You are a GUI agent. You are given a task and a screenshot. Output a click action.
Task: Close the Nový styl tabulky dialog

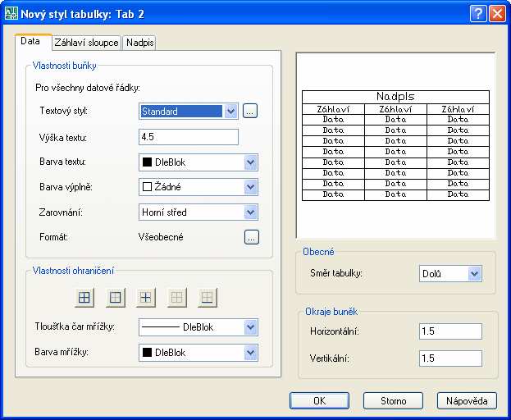pos(497,14)
